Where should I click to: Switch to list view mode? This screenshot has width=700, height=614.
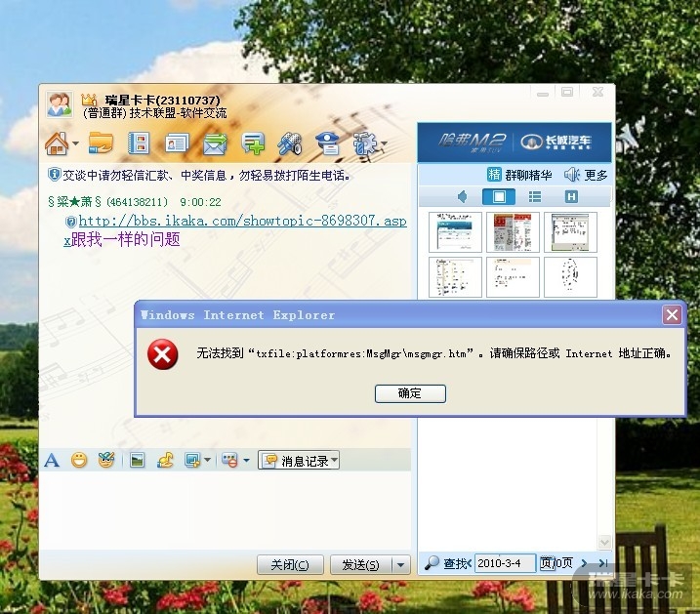[x=535, y=197]
